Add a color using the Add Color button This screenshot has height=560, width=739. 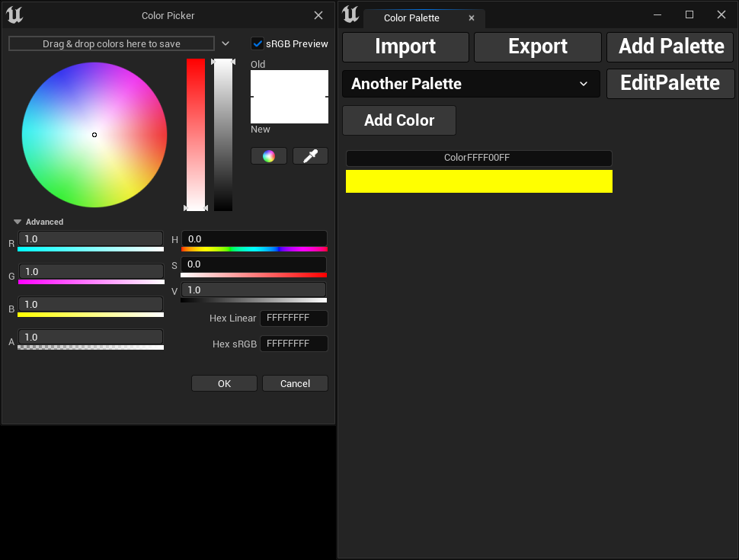coord(398,120)
